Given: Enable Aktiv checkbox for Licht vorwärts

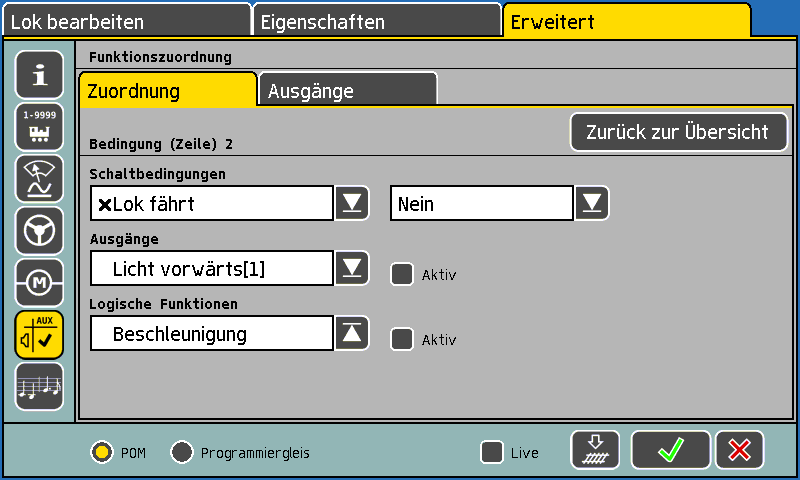Looking at the screenshot, I should tap(402, 274).
